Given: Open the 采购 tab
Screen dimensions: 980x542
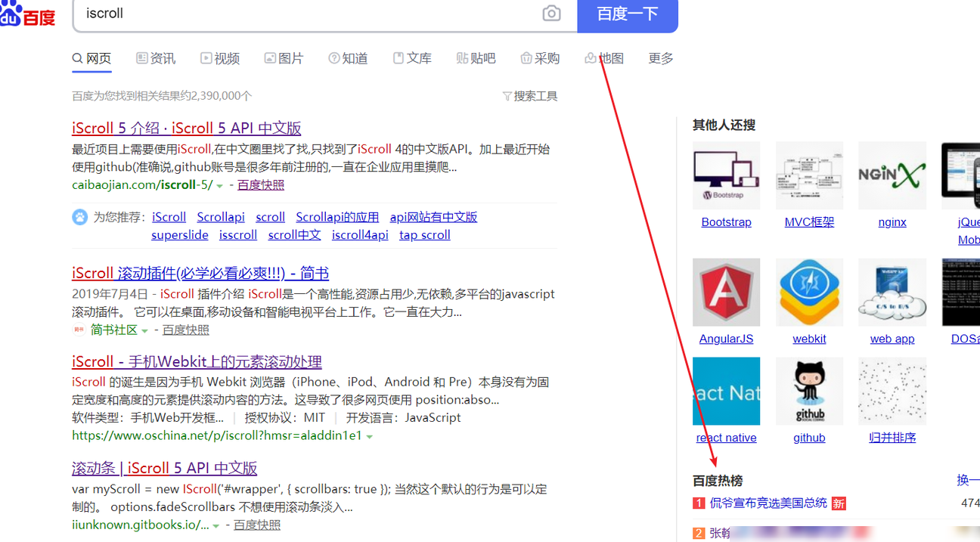Looking at the screenshot, I should (x=541, y=58).
